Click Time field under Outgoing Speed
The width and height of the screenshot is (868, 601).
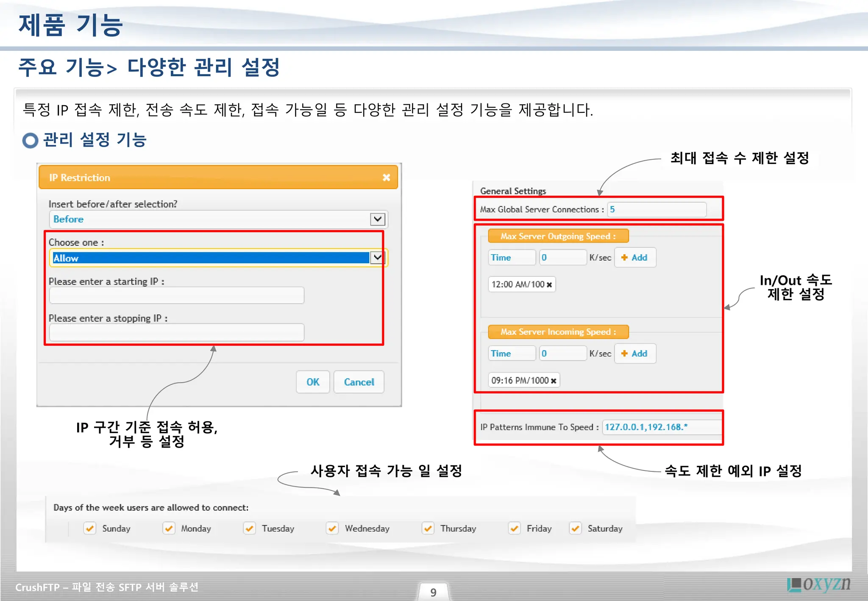click(x=512, y=257)
